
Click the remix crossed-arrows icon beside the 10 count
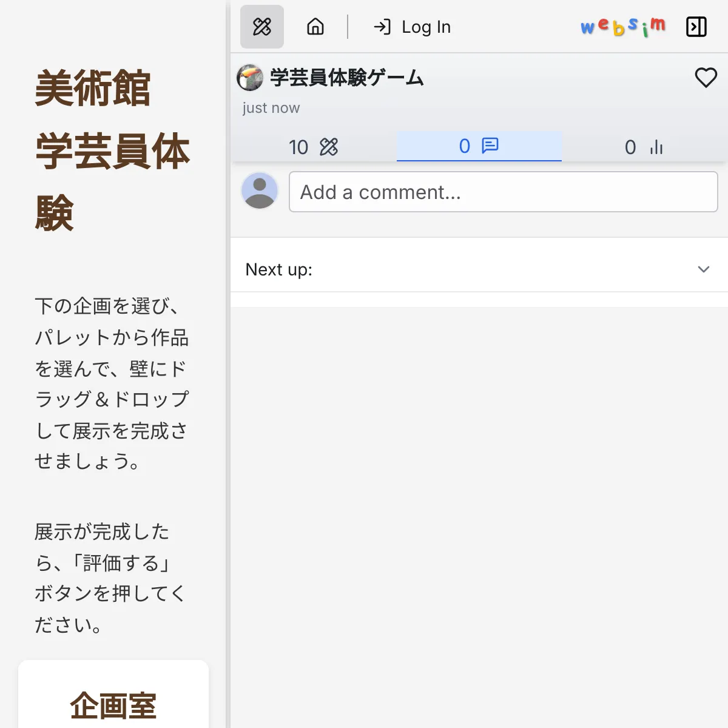pyautogui.click(x=327, y=146)
